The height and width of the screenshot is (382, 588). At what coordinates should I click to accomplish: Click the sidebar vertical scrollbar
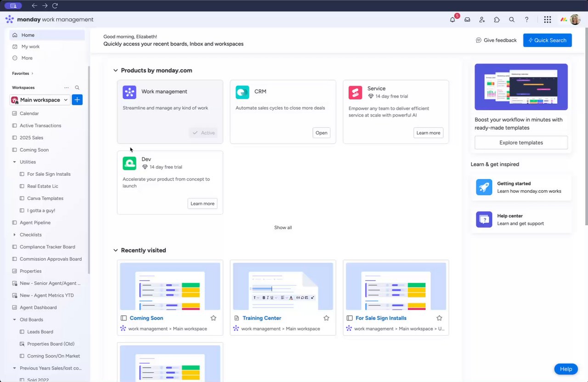[89, 170]
